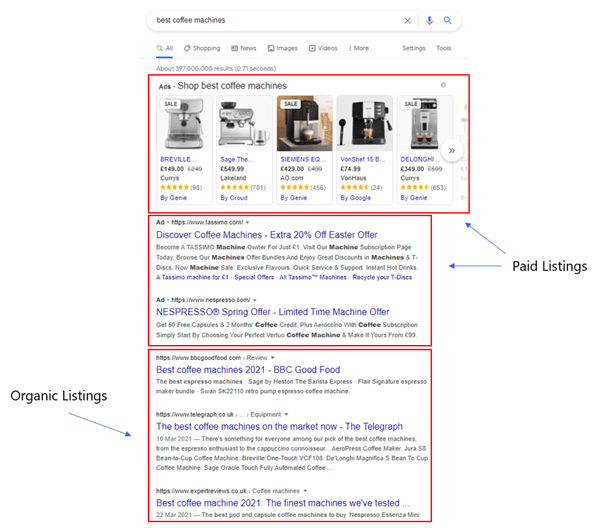
Task: Clear search text with X icon
Action: [x=407, y=20]
